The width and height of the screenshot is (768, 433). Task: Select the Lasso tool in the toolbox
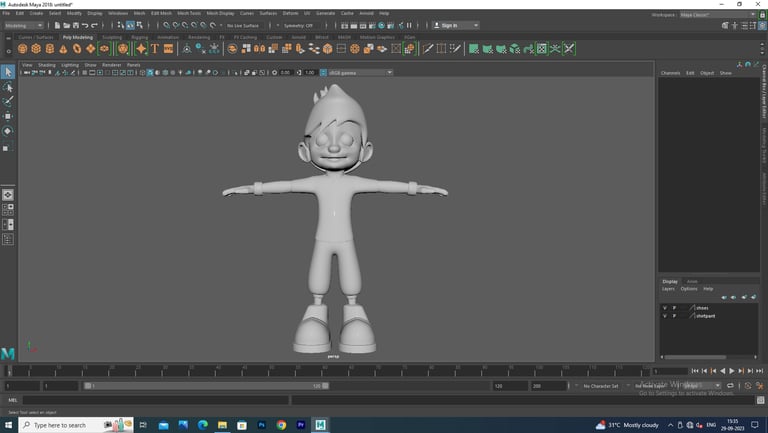click(x=8, y=87)
